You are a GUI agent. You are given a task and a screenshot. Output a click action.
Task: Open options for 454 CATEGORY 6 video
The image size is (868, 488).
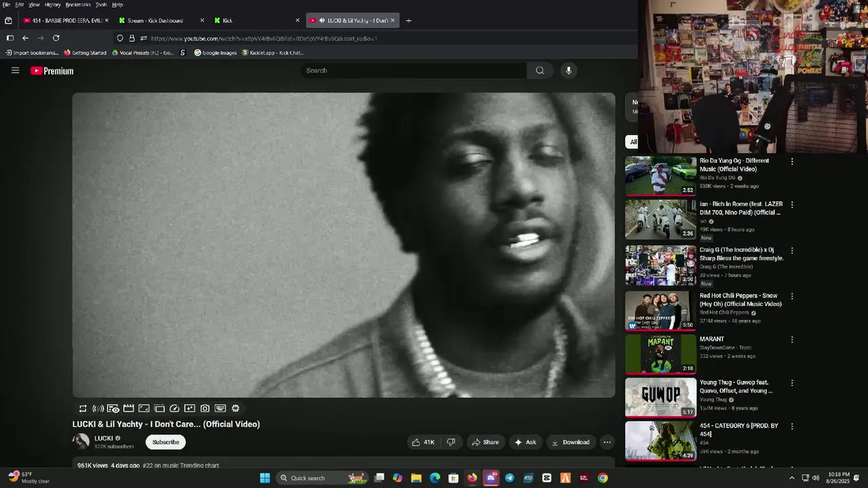(791, 426)
